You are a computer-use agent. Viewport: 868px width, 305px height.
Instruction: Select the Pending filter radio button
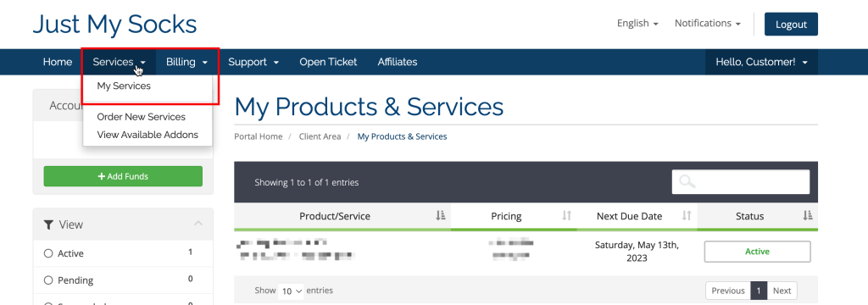[x=48, y=280]
